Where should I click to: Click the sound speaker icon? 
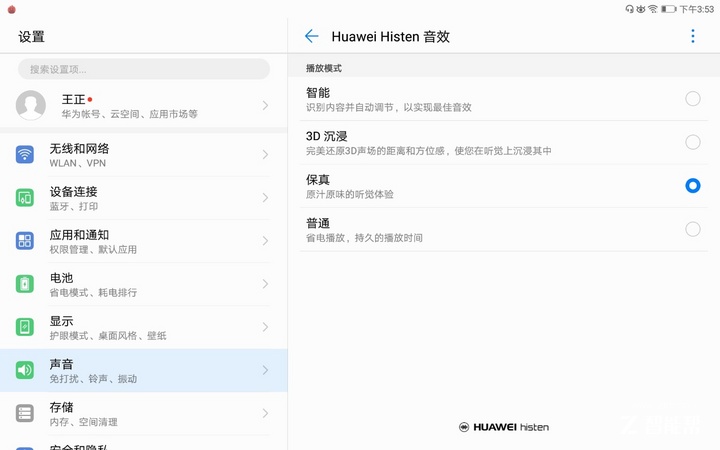point(25,370)
